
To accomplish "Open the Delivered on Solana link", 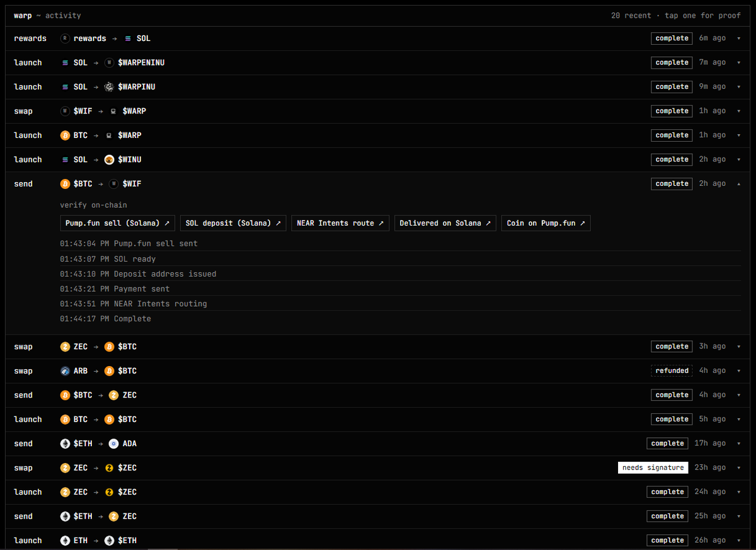I will (445, 223).
